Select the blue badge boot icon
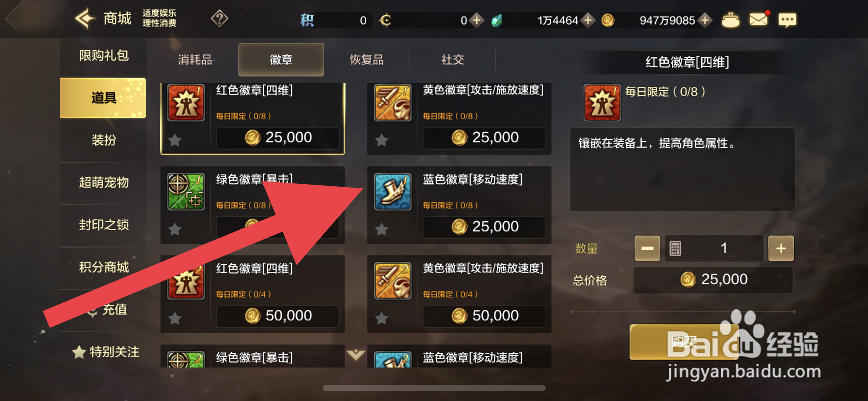This screenshot has height=401, width=868. 392,192
